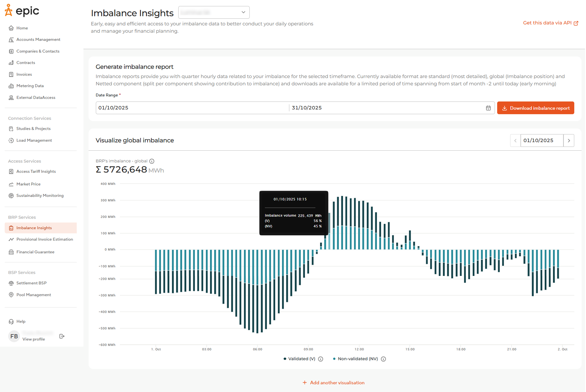Viewport: 586px width, 392px height.
Task: Click the Market Price chart icon
Action: coord(11,184)
